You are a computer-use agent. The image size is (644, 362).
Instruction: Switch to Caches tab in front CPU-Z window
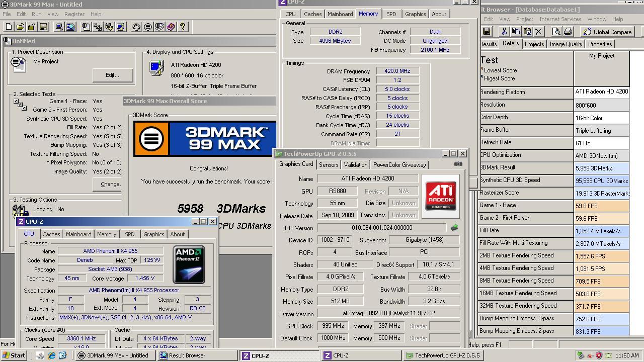(x=51, y=234)
